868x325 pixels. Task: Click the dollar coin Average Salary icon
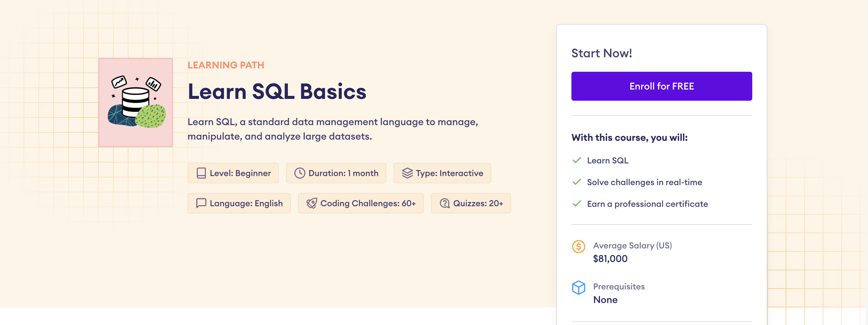[579, 247]
